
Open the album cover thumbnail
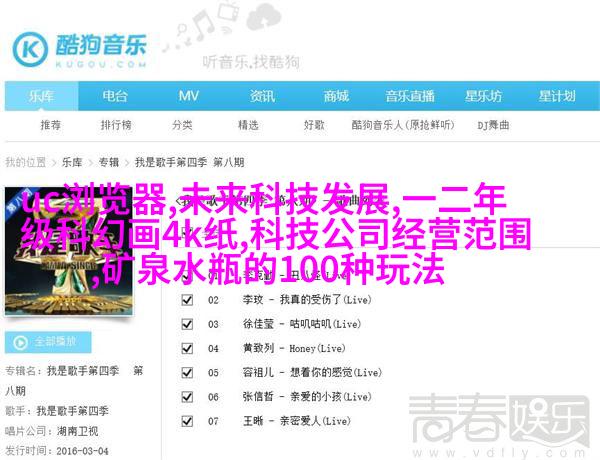(69, 251)
